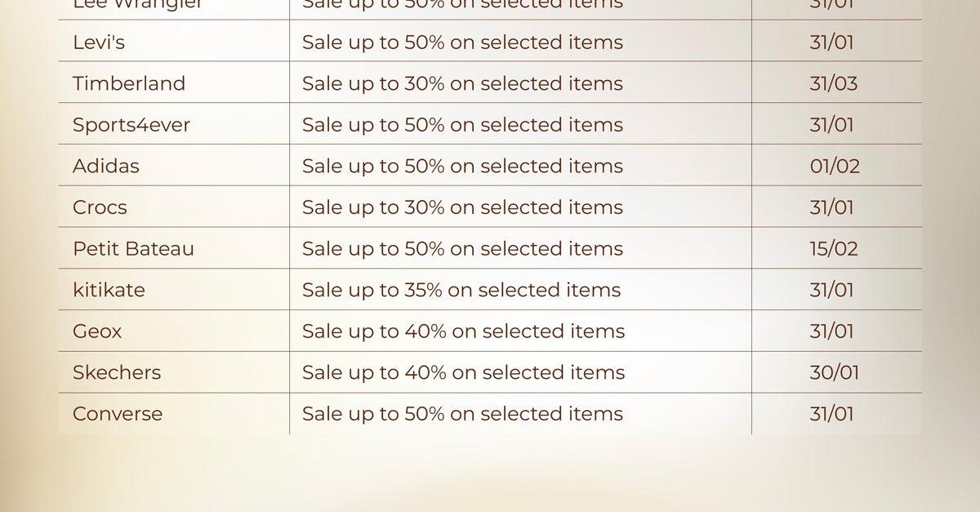Click the 15/02 date for Petit Bateau
Screen dimensions: 980x512
(834, 248)
